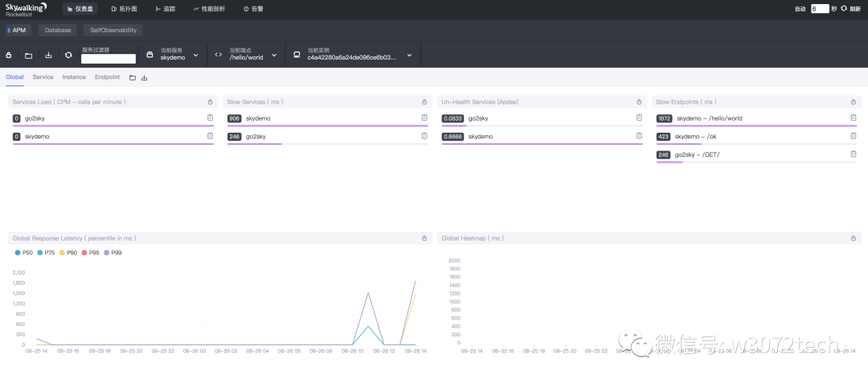Click 906 skydemo in Slow Services

[x=327, y=119]
